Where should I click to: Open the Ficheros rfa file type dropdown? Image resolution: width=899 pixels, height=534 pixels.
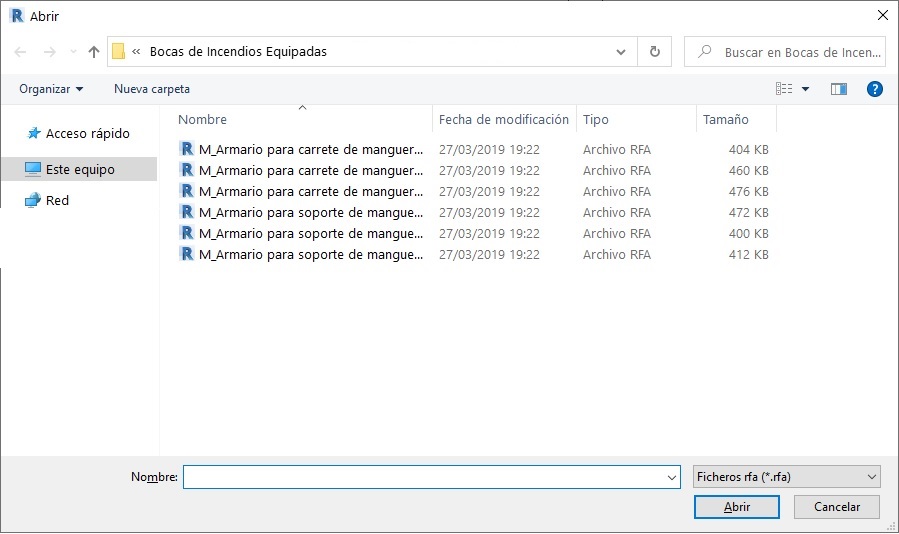point(786,477)
